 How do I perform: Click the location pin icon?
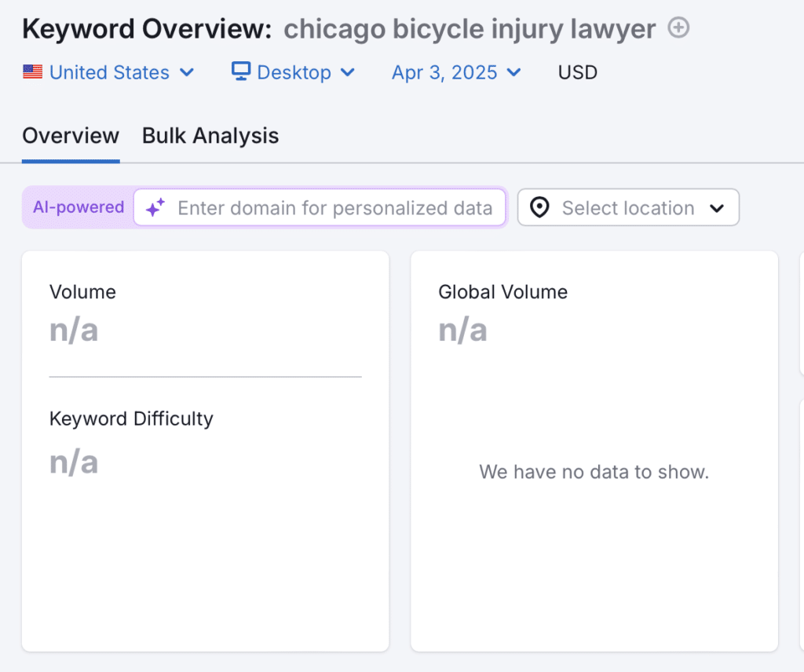tap(539, 208)
